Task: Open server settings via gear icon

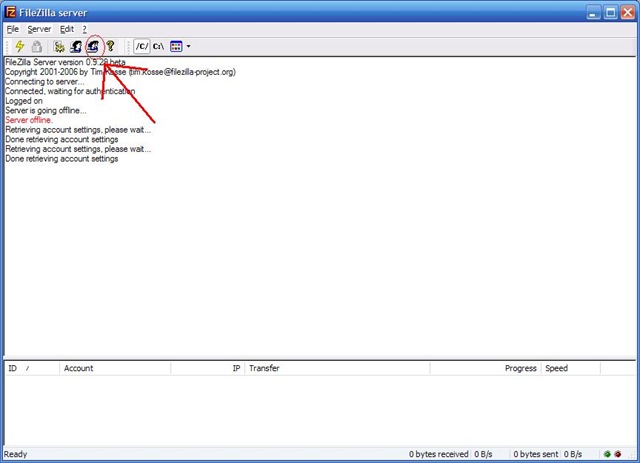Action: [x=59, y=47]
